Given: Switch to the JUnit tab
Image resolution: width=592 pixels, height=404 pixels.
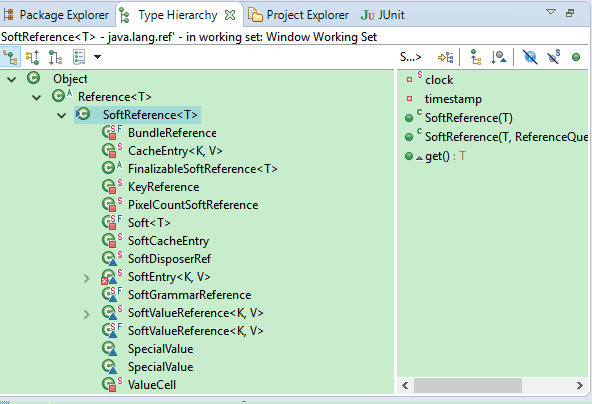Looking at the screenshot, I should click(382, 15).
